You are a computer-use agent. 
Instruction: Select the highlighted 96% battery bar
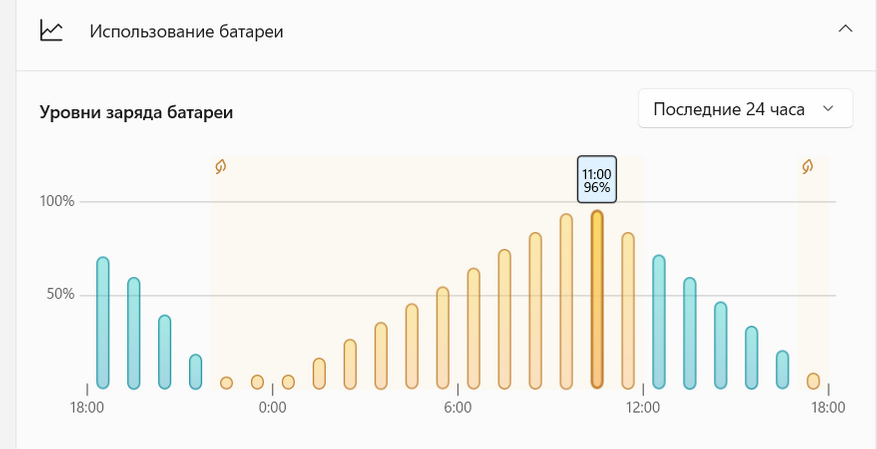pyautogui.click(x=597, y=299)
